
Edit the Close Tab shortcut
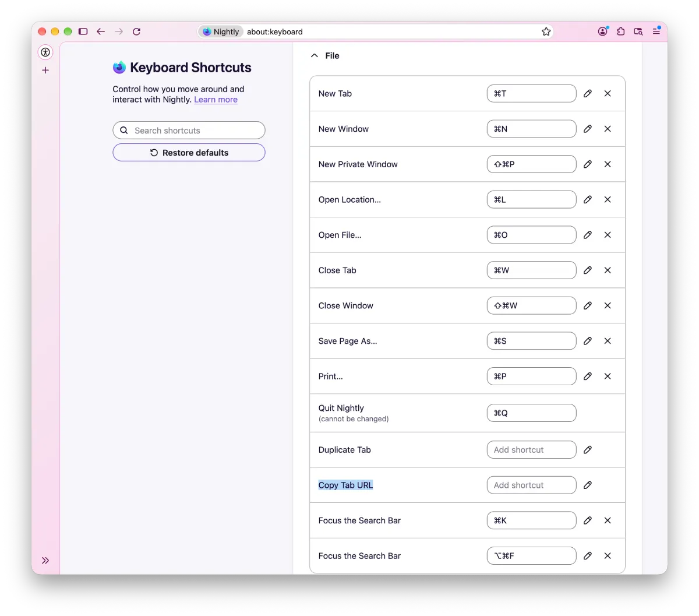click(588, 270)
